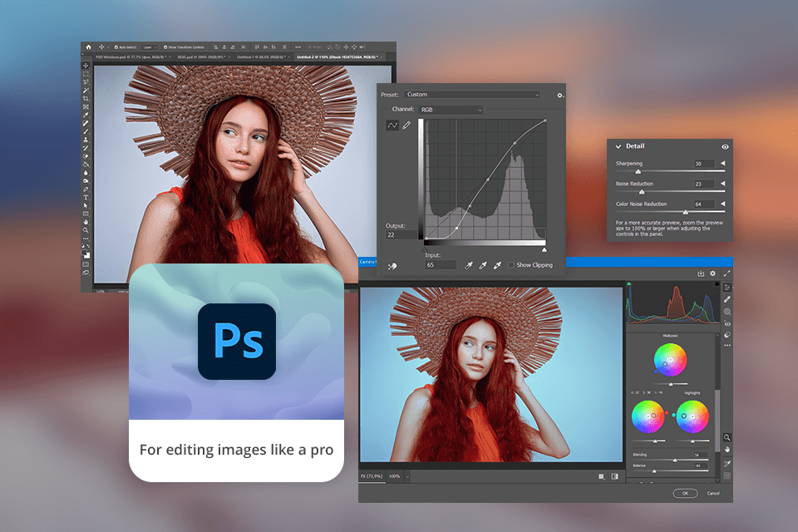Select the Healing Brush tool
The image size is (798, 532).
pyautogui.click(x=86, y=124)
